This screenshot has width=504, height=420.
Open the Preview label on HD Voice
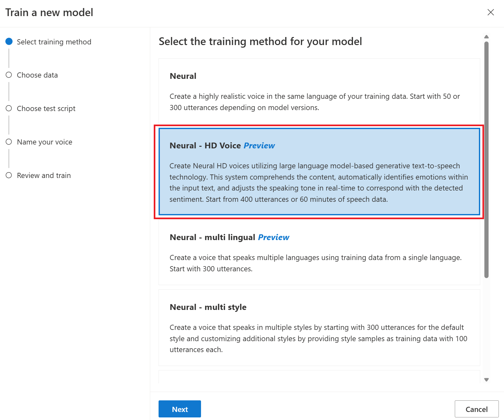click(x=259, y=145)
